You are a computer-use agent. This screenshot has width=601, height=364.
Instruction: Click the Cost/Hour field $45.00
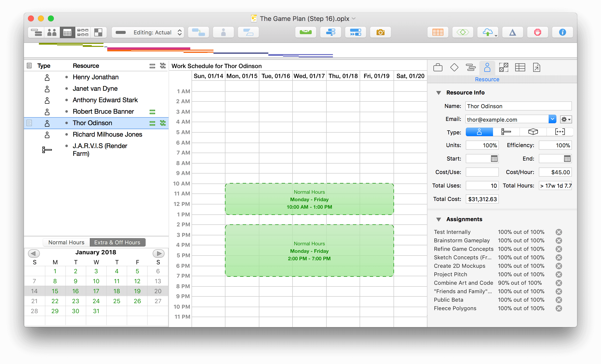pyautogui.click(x=555, y=172)
